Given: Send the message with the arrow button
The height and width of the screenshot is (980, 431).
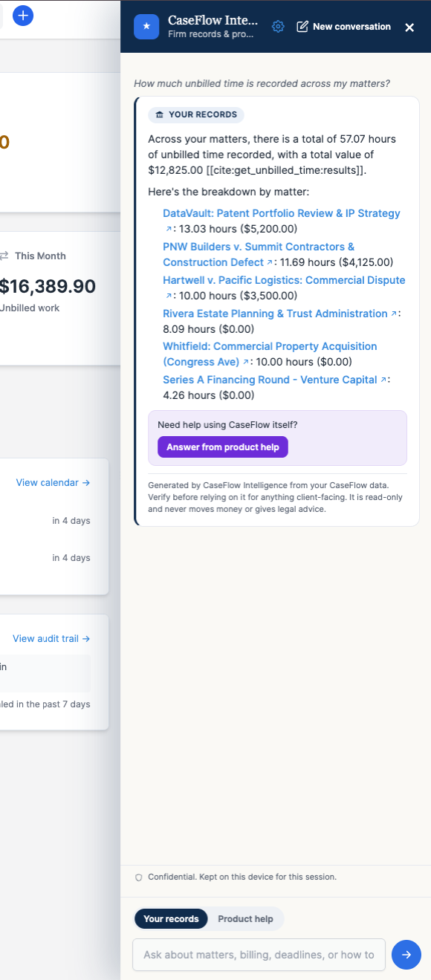Looking at the screenshot, I should point(406,955).
